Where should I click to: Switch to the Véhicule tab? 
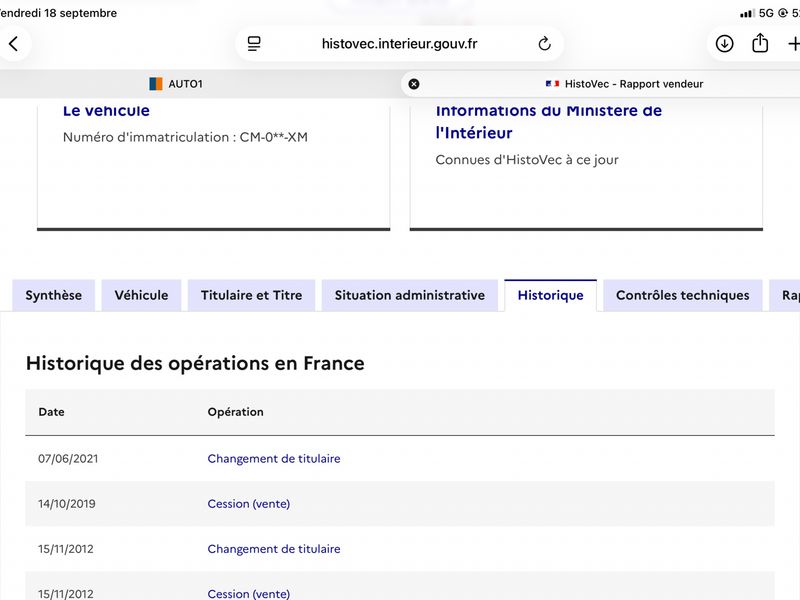[x=141, y=295]
